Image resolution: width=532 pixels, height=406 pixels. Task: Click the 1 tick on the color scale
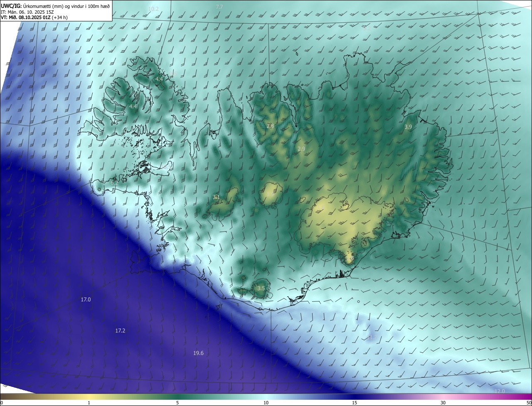[x=89, y=403]
